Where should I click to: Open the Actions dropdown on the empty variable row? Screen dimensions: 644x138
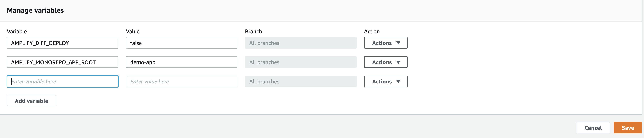(385, 81)
